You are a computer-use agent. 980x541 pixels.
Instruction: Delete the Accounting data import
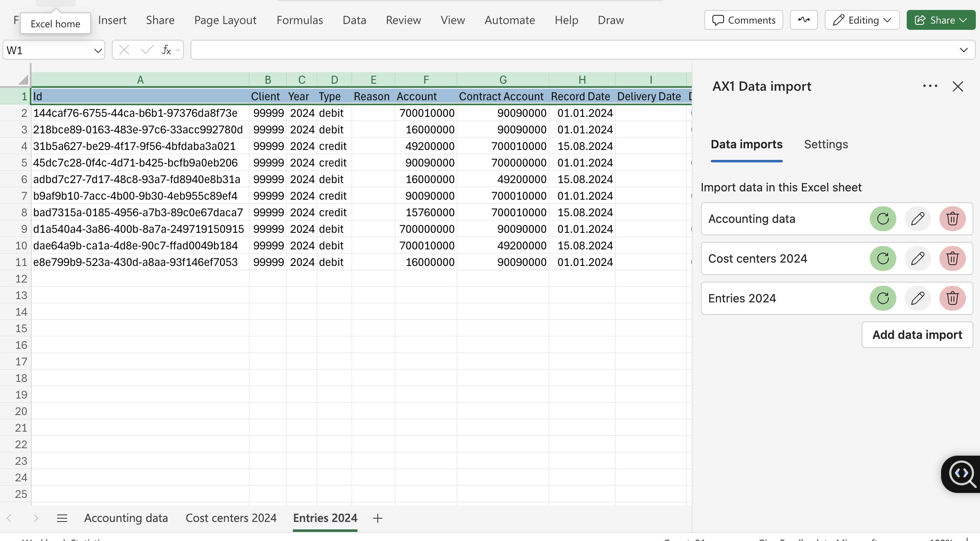(x=952, y=219)
